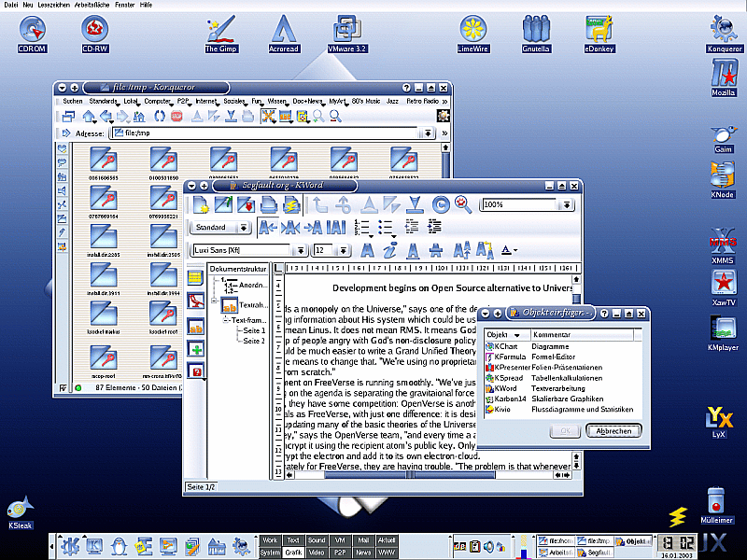
Task: Click the penguin icon in the panel
Action: [x=119, y=546]
